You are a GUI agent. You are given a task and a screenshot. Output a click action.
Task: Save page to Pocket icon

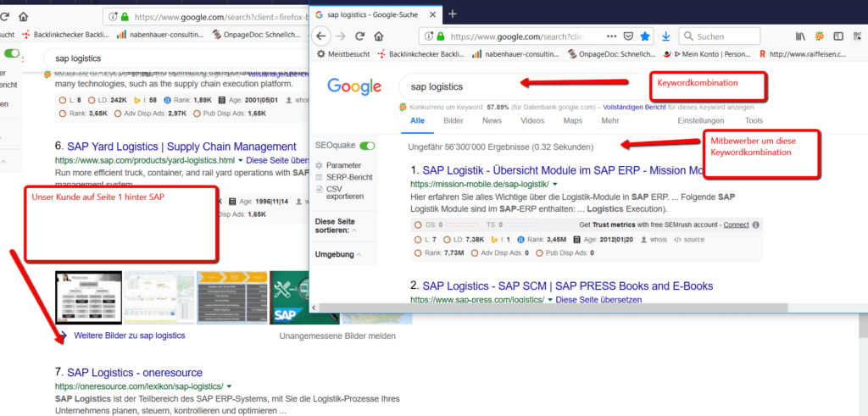[x=629, y=36]
